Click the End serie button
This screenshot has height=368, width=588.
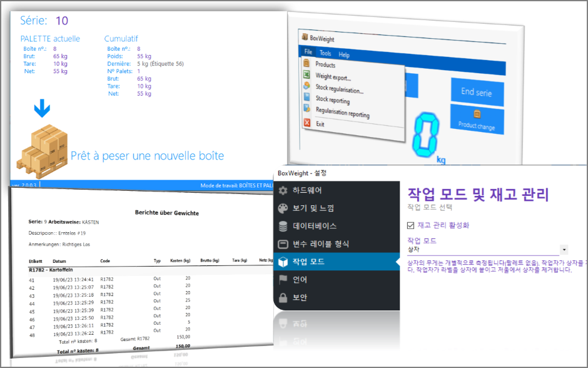tap(477, 92)
